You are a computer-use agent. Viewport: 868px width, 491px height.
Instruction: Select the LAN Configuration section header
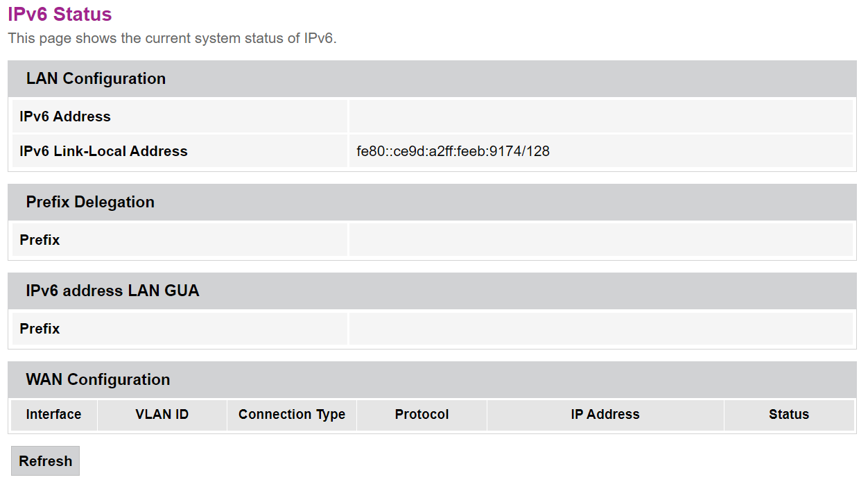(96, 78)
